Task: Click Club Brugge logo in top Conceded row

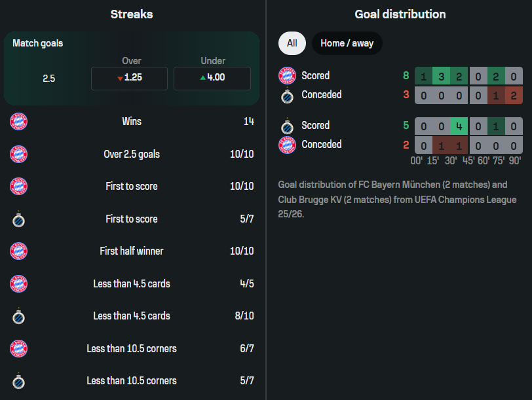Action: [x=287, y=96]
